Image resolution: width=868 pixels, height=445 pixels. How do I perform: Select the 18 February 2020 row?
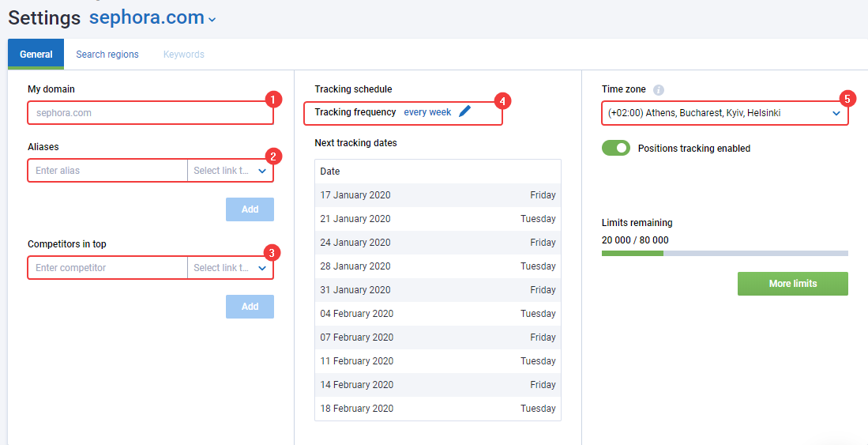(x=438, y=409)
